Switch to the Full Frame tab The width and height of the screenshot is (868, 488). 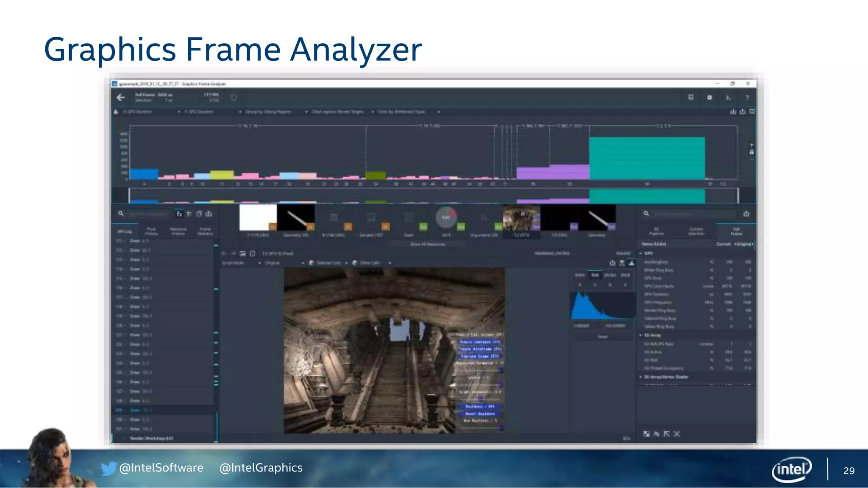point(736,231)
